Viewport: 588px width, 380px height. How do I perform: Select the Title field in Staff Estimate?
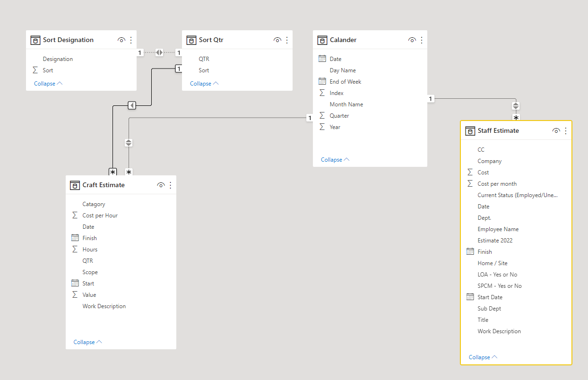tap(483, 320)
